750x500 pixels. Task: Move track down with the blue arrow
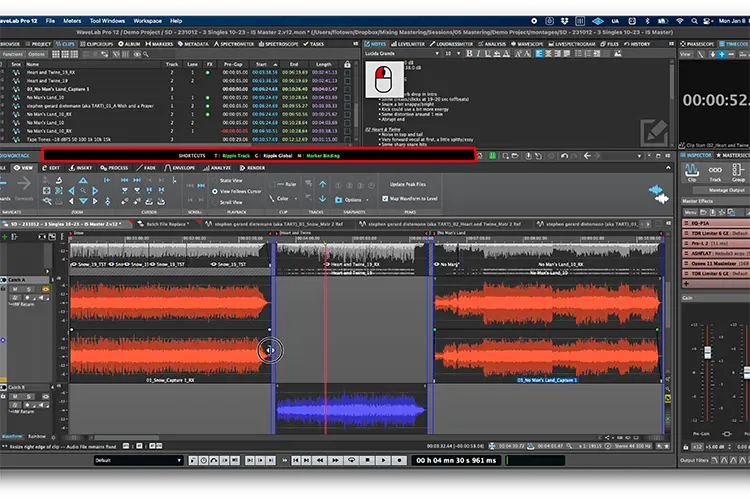(x=323, y=199)
